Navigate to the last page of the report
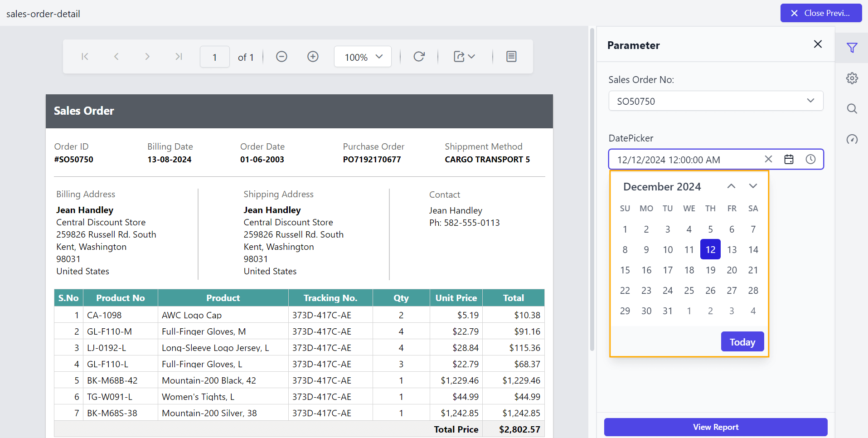The image size is (868, 438). click(x=178, y=56)
